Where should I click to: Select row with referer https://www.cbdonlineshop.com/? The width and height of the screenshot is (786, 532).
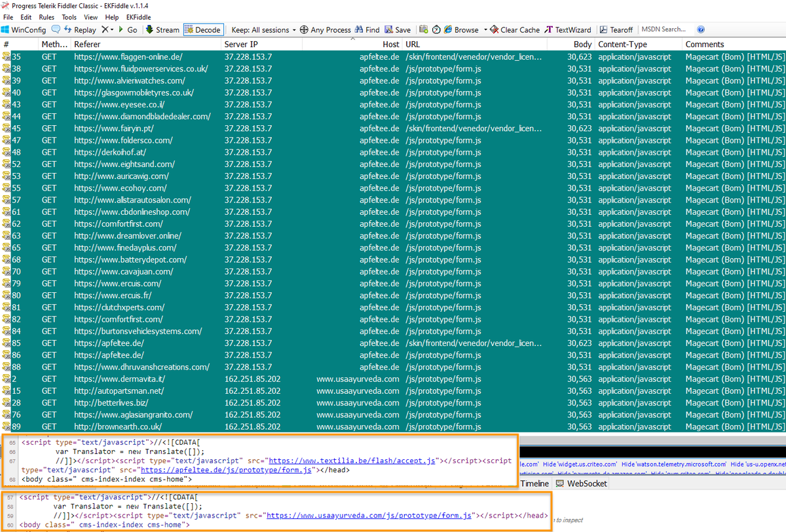click(393, 212)
